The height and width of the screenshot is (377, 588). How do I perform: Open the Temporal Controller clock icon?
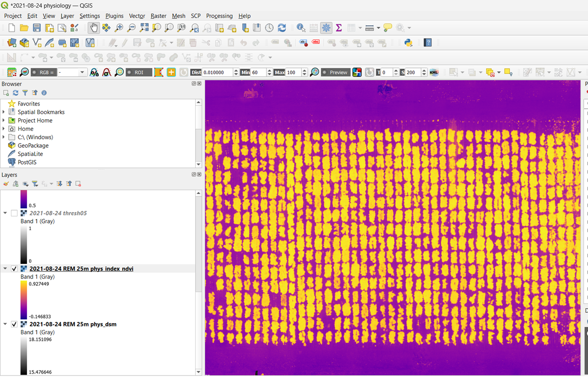(269, 28)
